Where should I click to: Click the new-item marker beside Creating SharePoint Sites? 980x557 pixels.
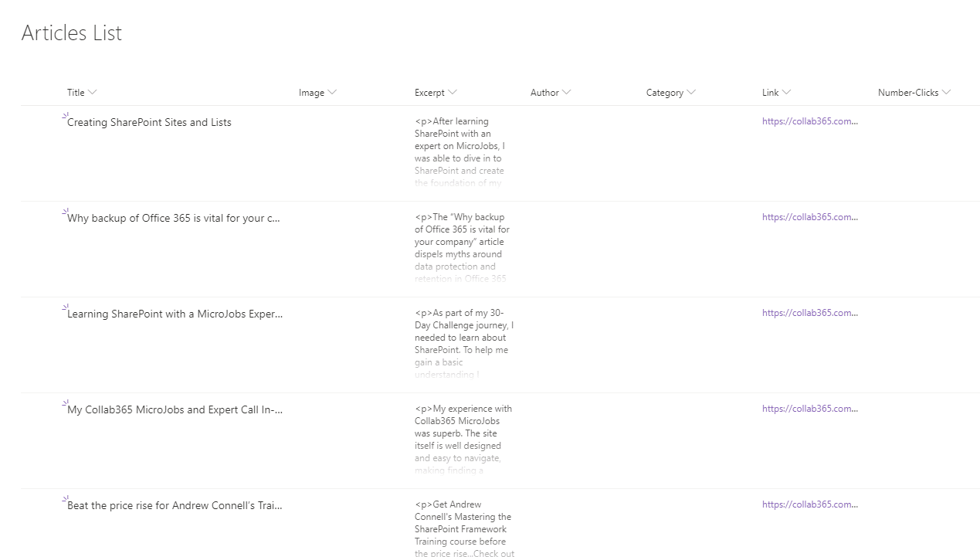coord(65,116)
